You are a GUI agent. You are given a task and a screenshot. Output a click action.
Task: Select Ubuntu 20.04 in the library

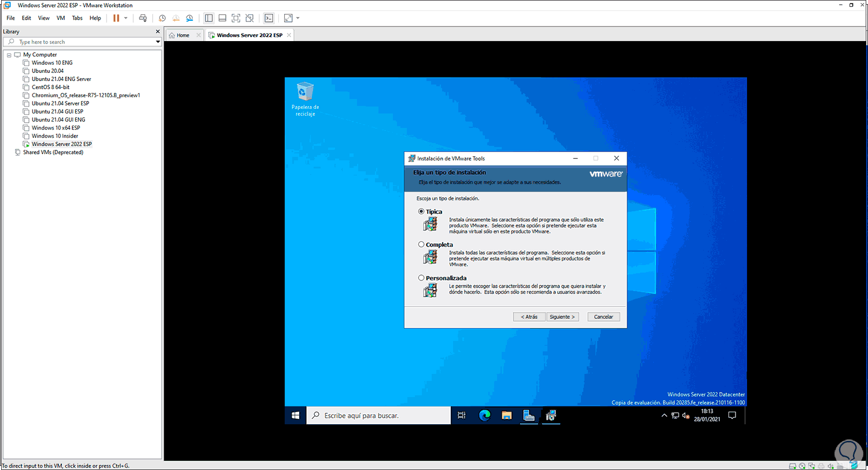pyautogui.click(x=47, y=71)
